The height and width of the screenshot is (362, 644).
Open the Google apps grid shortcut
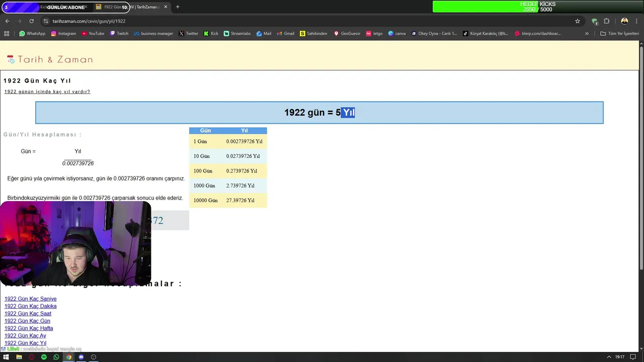point(7,34)
